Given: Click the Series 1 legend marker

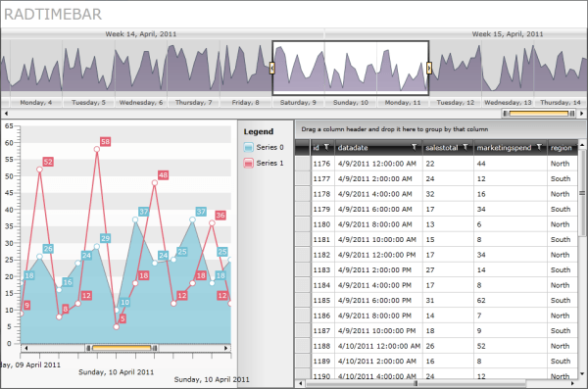Looking at the screenshot, I should tap(248, 164).
